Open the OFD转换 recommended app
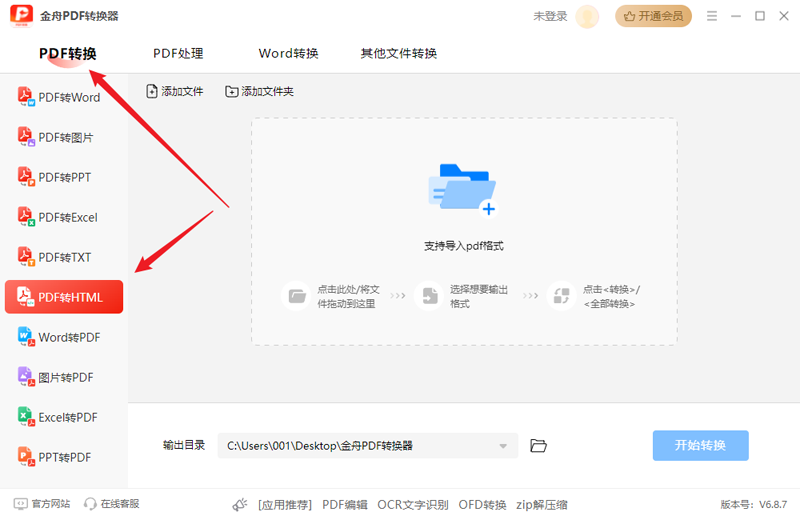The image size is (800, 520). 482,505
